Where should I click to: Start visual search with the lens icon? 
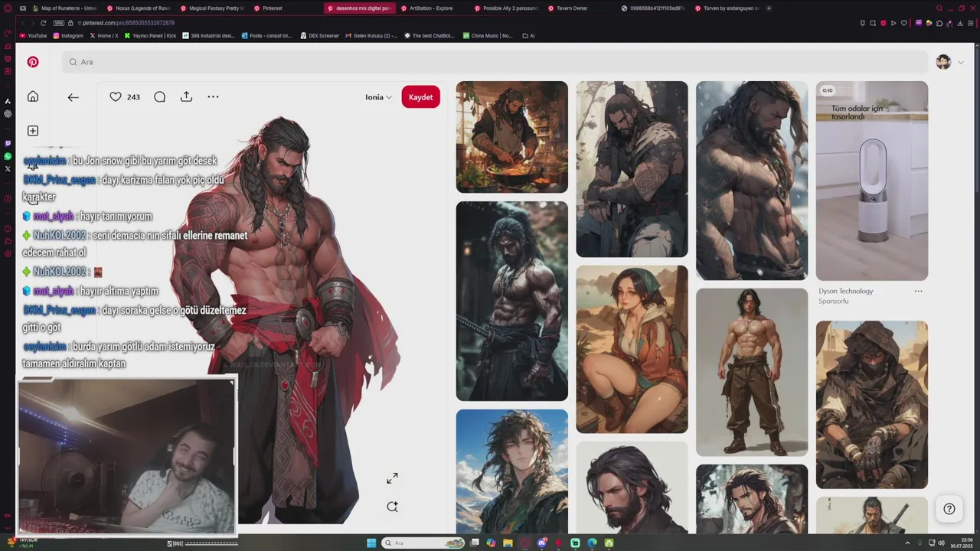(392, 507)
